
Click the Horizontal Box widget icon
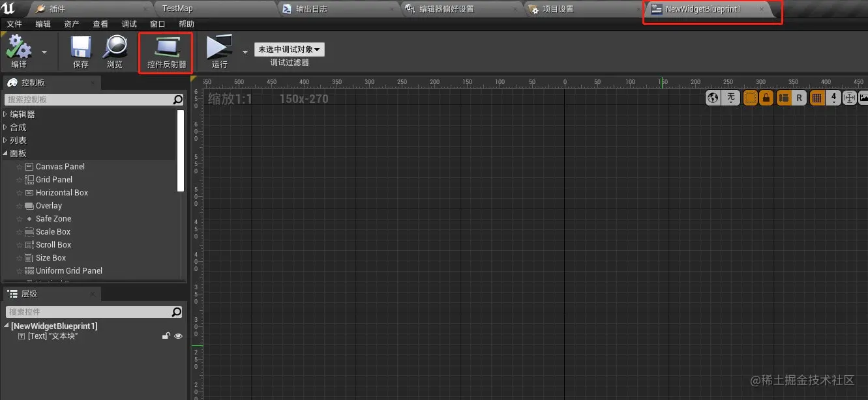coord(29,193)
